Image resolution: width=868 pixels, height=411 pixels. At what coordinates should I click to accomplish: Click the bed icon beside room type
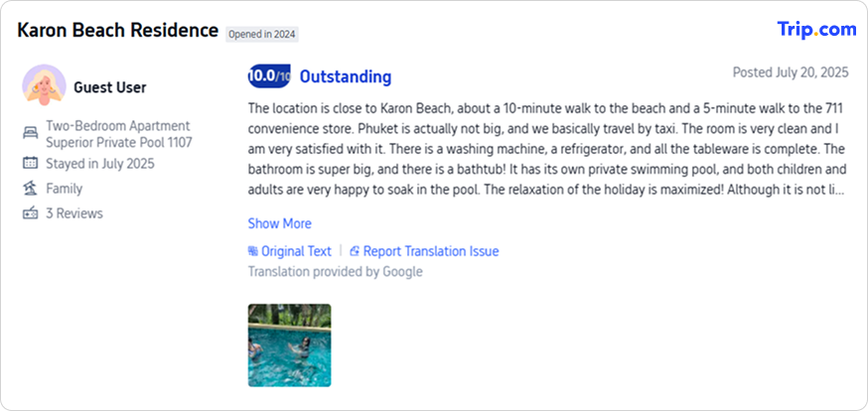30,133
